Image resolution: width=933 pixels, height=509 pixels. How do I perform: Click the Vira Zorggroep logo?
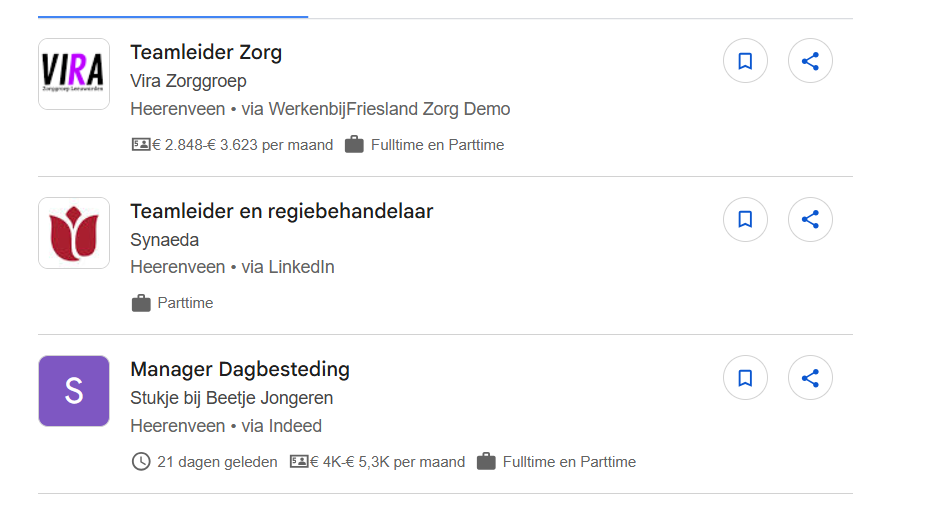[x=74, y=74]
